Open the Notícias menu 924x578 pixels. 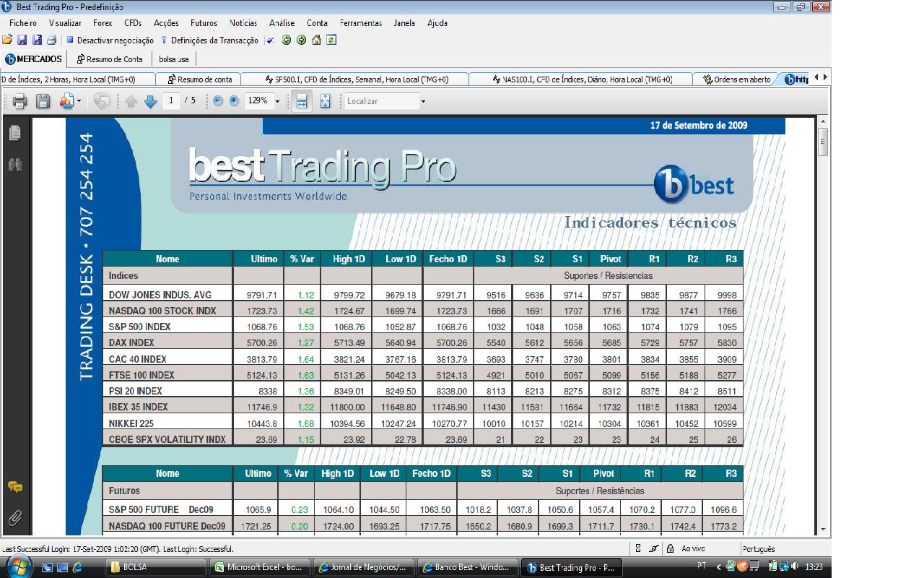[243, 23]
